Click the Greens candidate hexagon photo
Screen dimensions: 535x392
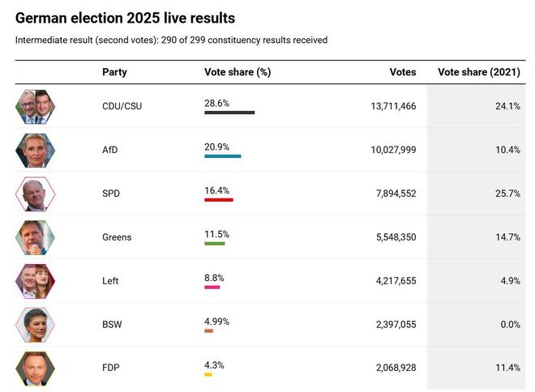pyautogui.click(x=35, y=237)
